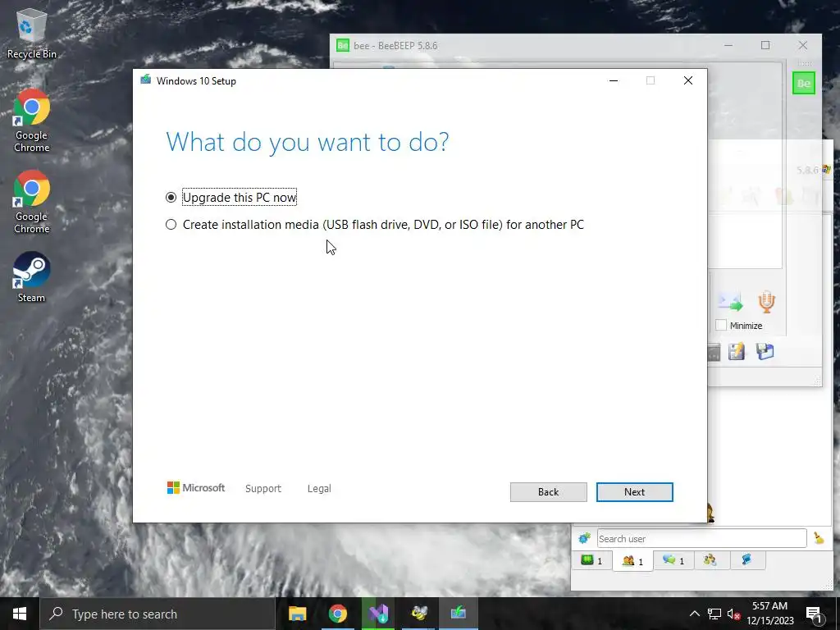Switch to the blue pin tab in BeeBEEP

point(746,560)
